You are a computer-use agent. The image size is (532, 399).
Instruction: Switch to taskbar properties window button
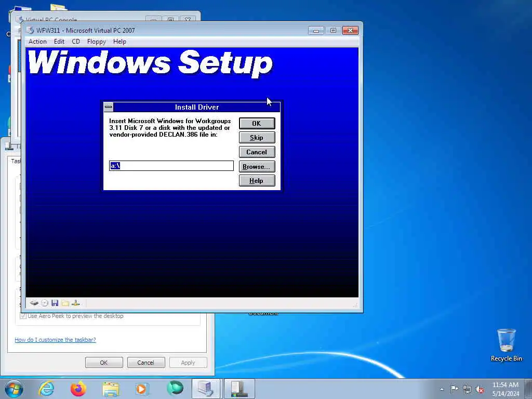coord(239,389)
